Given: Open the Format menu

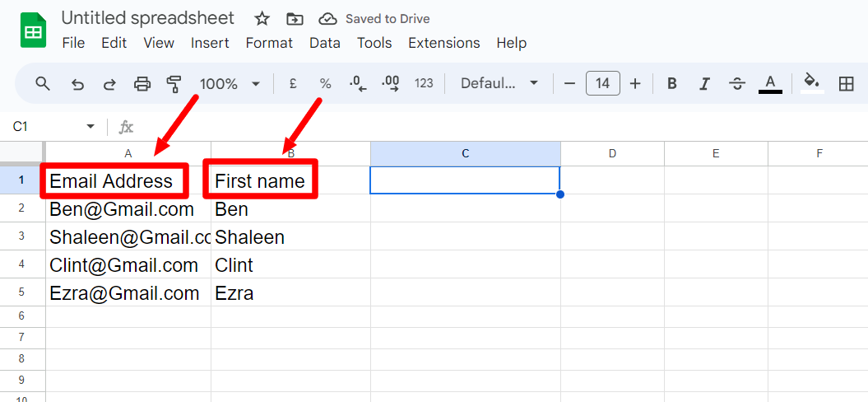Looking at the screenshot, I should pos(269,43).
